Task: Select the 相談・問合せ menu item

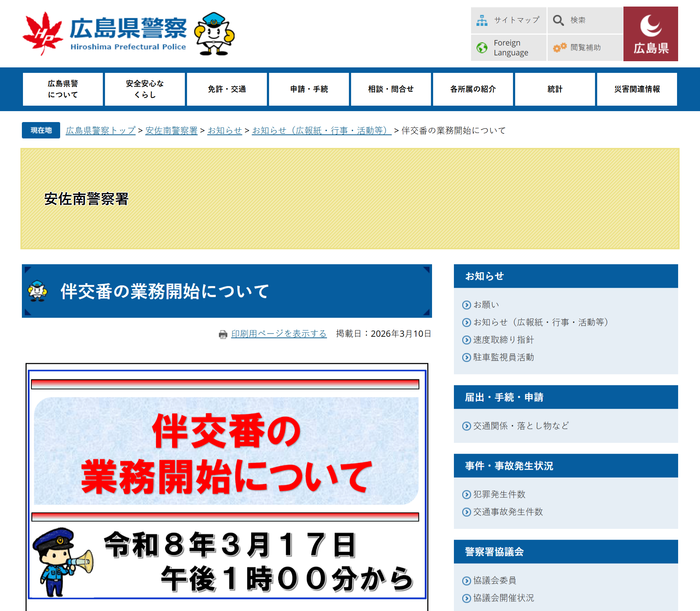Action: [x=390, y=89]
